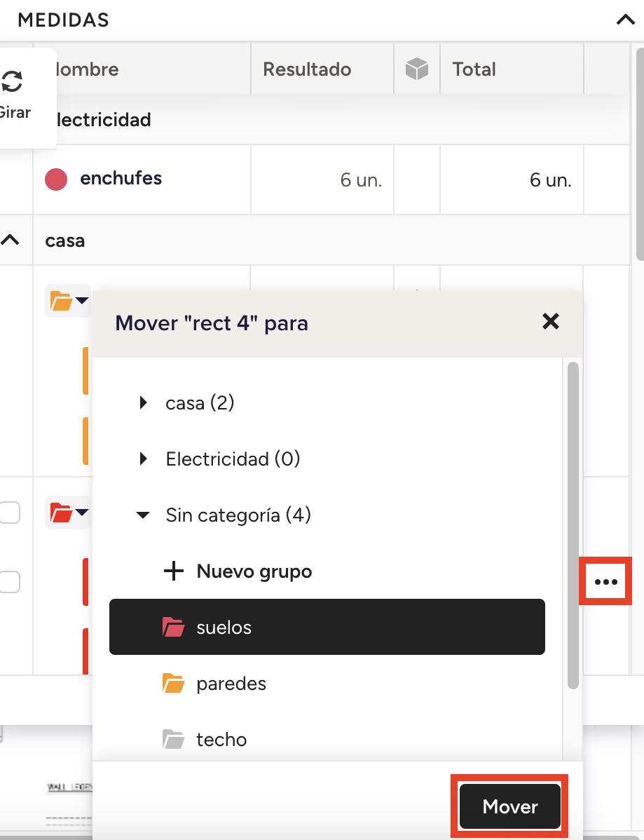The height and width of the screenshot is (840, 644).
Task: Click the 3D cube column icon
Action: click(416, 69)
